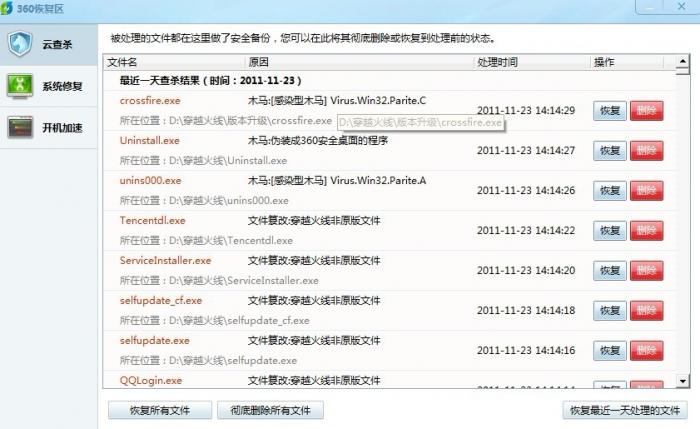Screen dimensions: 700x429
Task: Delete selfupdate_cf.exe with the red button
Action: point(646,311)
